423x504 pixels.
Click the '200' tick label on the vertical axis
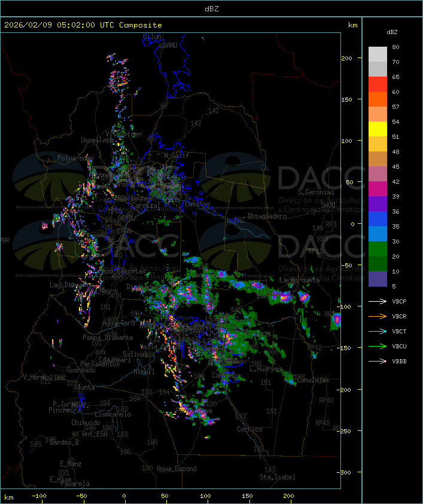[x=346, y=58]
